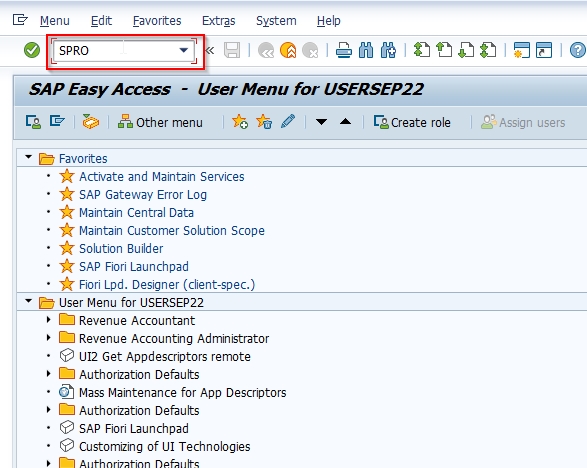Click the Print icon in toolbar
This screenshot has width=587, height=468.
pos(343,50)
